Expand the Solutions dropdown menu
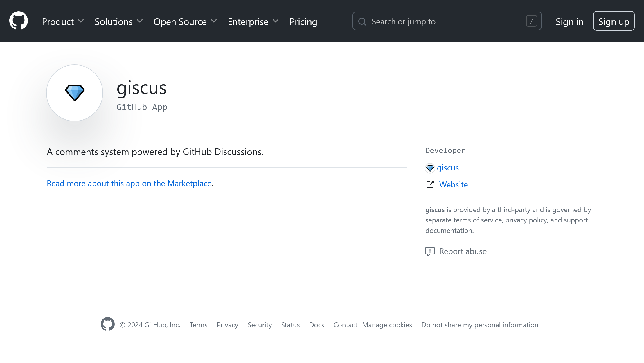Viewport: 644px width, 363px height. (x=119, y=21)
